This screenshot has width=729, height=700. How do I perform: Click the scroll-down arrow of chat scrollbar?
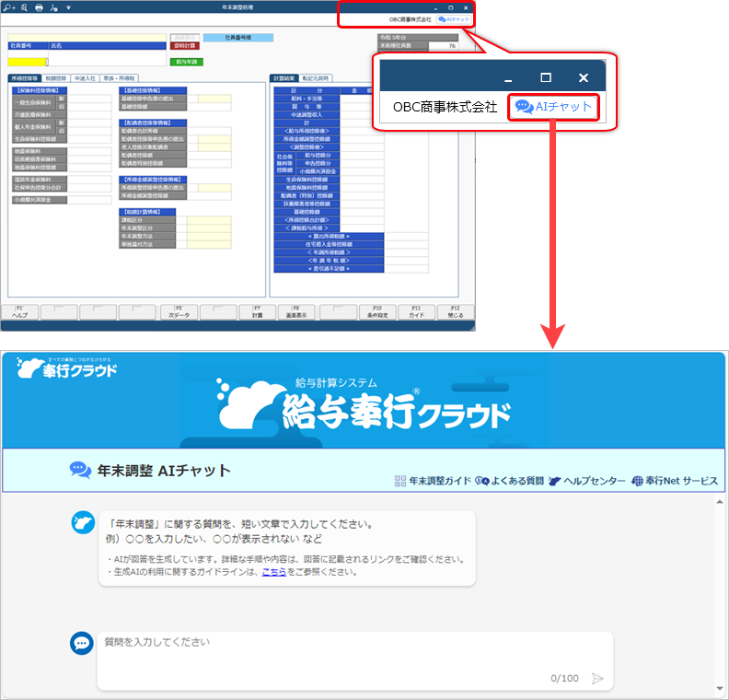(720, 689)
